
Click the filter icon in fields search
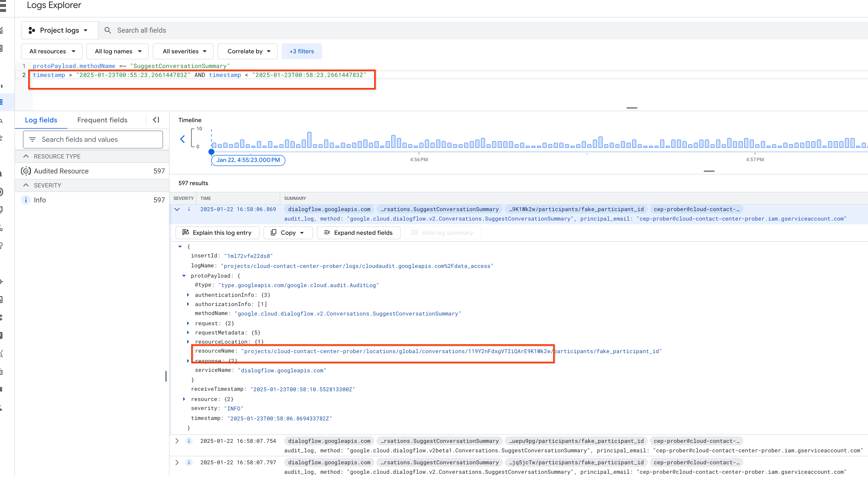(32, 140)
